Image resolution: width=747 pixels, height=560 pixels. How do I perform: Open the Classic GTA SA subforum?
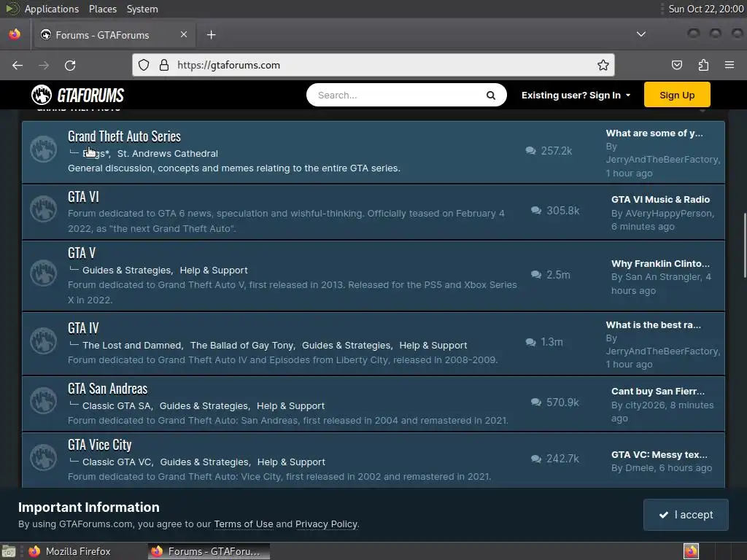pyautogui.click(x=117, y=405)
